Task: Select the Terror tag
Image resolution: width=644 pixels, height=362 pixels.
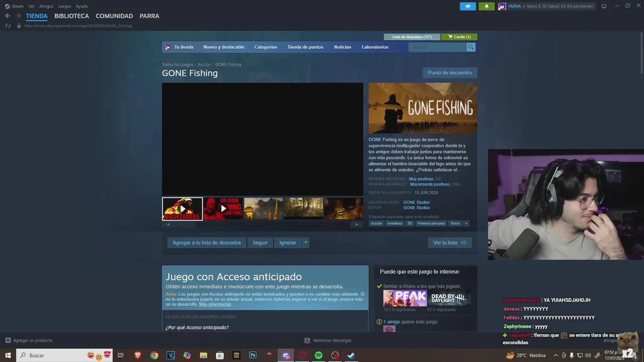Action: [x=455, y=223]
